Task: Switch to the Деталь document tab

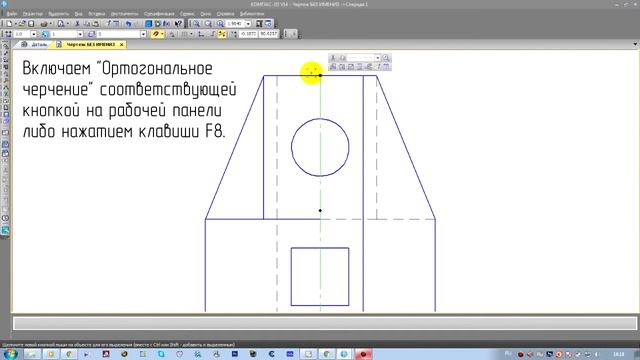Action: pos(35,44)
